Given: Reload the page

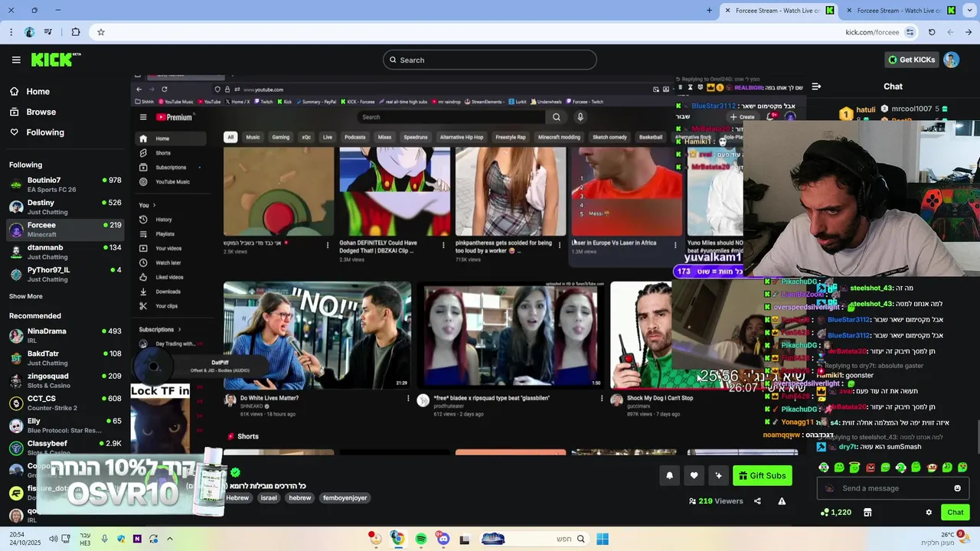Looking at the screenshot, I should point(932,32).
